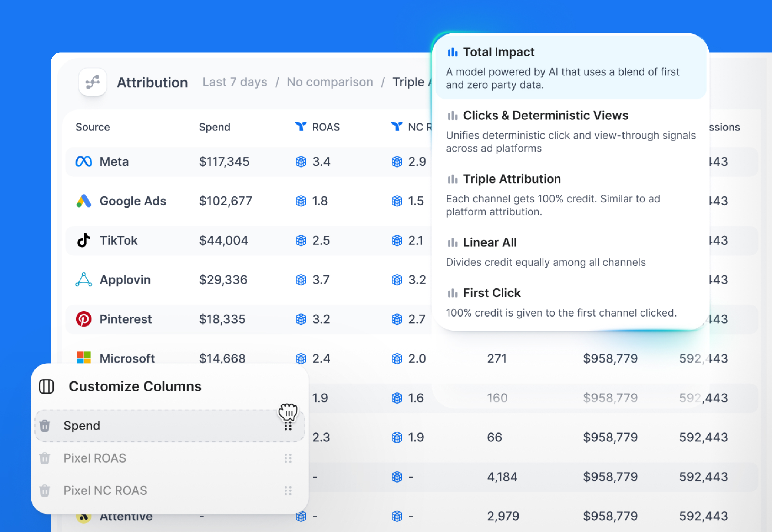Click Google Ads spend value $102,677

[225, 201]
